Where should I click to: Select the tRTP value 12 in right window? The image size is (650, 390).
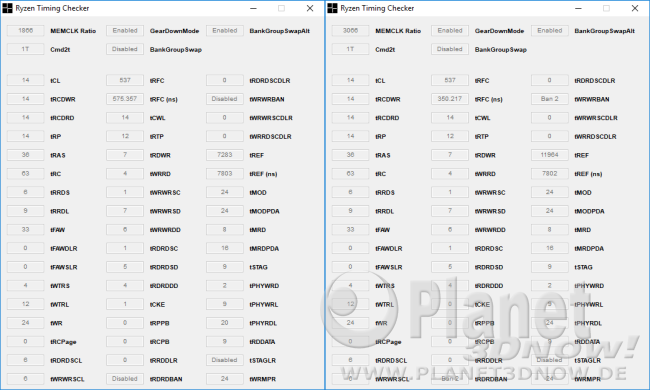[450, 136]
